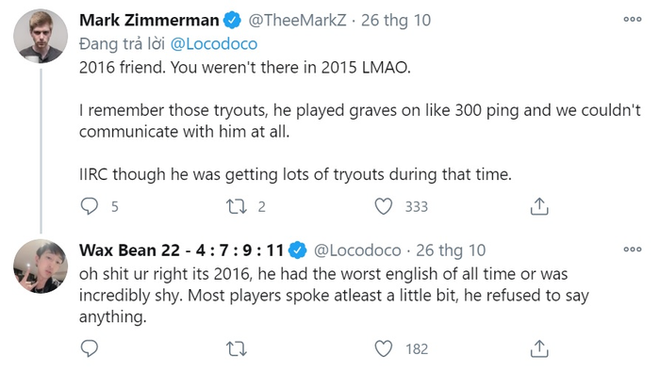Open more options on Wax Bean's tweet
This screenshot has width=660, height=371.
(x=632, y=249)
